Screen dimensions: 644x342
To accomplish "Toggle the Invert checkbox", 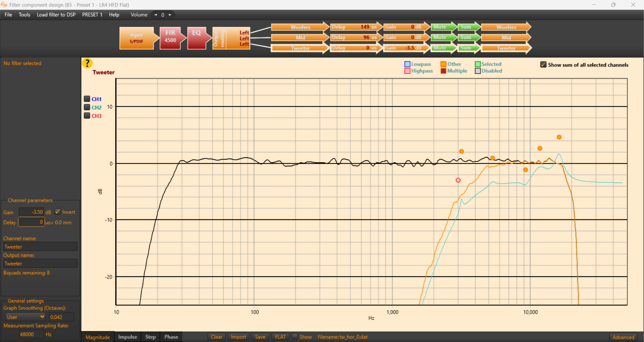I will coord(58,212).
